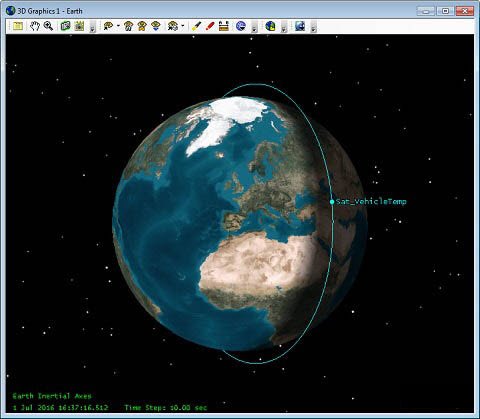Select the grab hand pan tool
Viewport: 480px width, 419px height.
35,26
